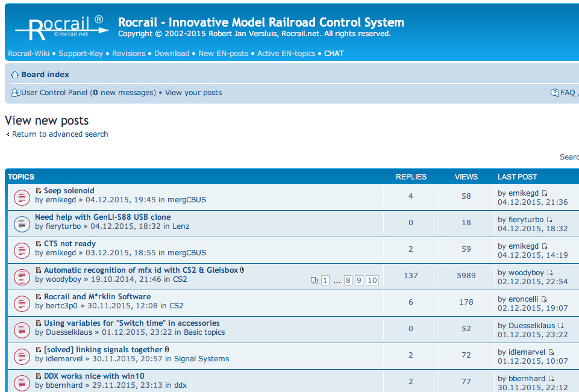579x392 pixels.
Task: Open the Download link in header
Action: tap(172, 54)
